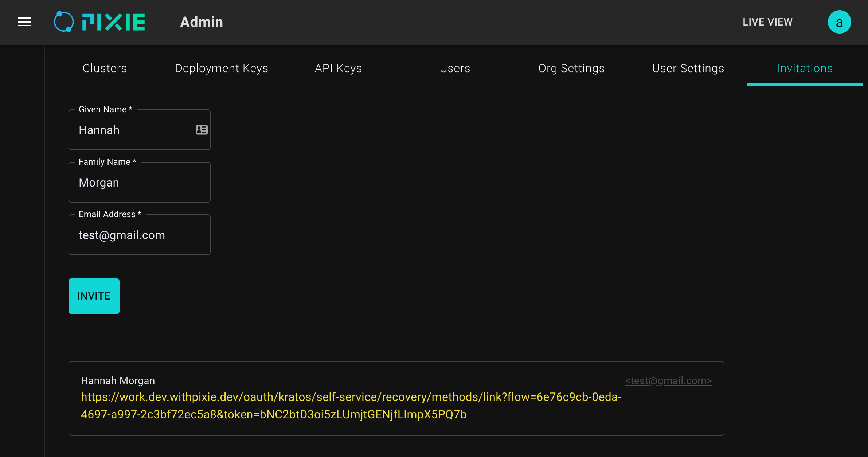Select the API Keys tab
Image resolution: width=868 pixels, height=457 pixels.
click(338, 68)
